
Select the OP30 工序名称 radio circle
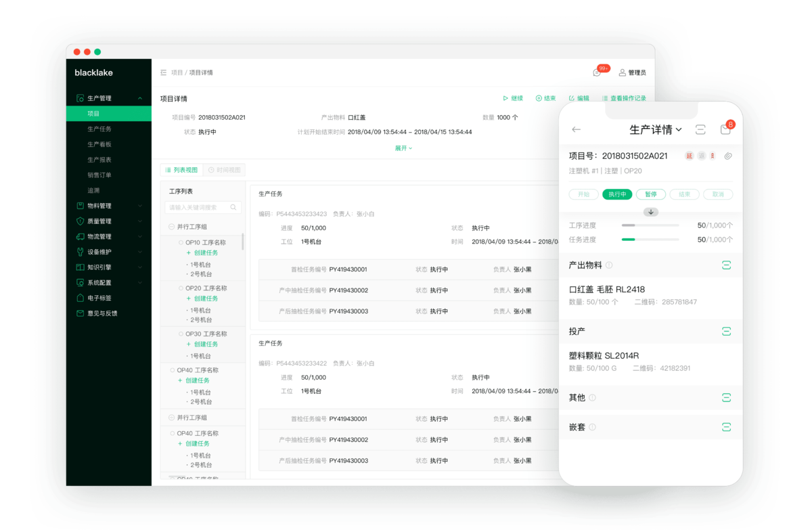[181, 334]
